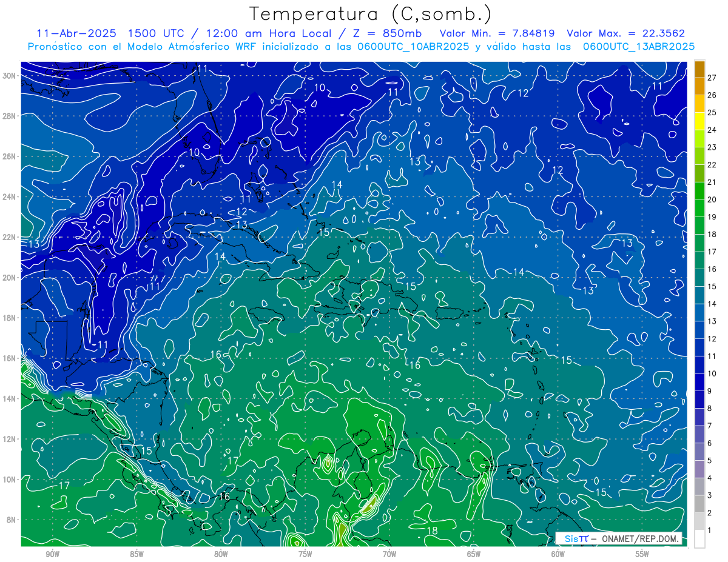The height and width of the screenshot is (562, 728).
Task: Click the 75W longitude axis label
Action: click(x=305, y=554)
